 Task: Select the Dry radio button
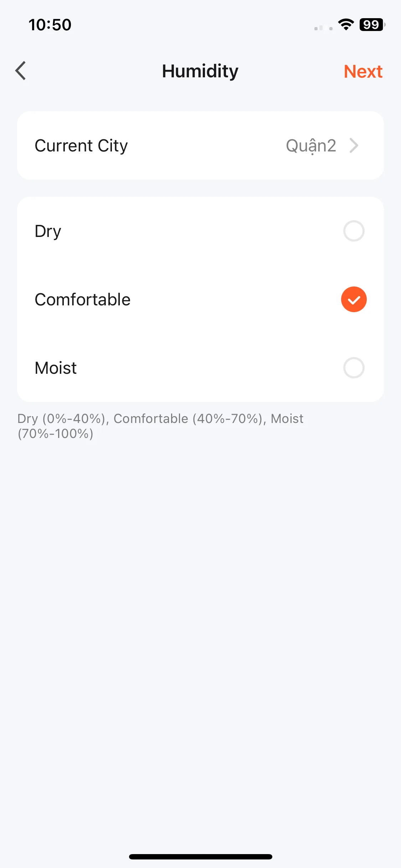point(354,231)
